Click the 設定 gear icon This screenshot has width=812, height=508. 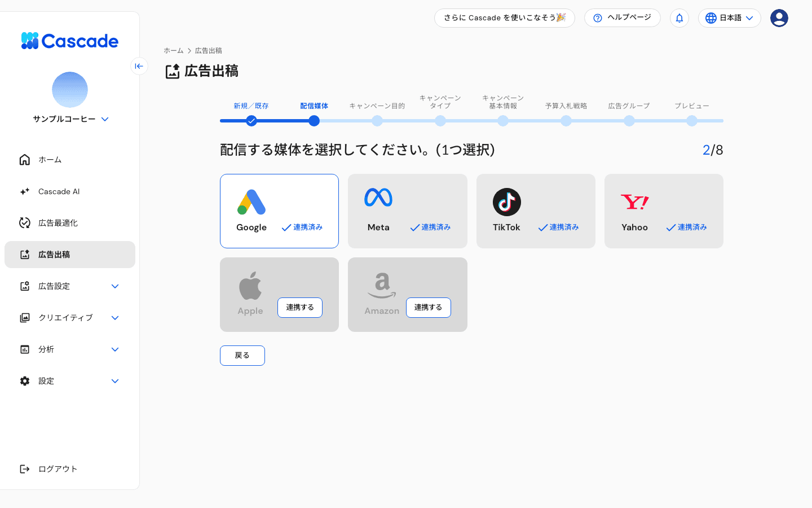[x=25, y=381]
